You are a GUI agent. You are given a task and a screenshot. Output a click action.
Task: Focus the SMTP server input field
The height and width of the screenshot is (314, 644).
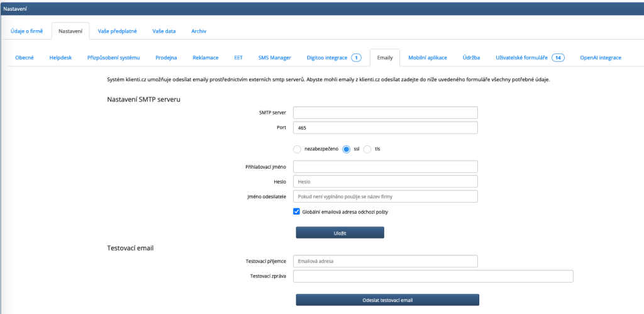tap(386, 113)
